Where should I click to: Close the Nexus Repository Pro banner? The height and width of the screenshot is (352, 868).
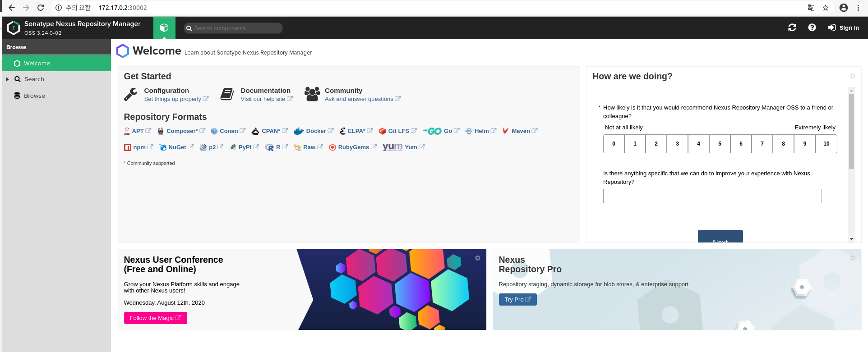coord(852,258)
